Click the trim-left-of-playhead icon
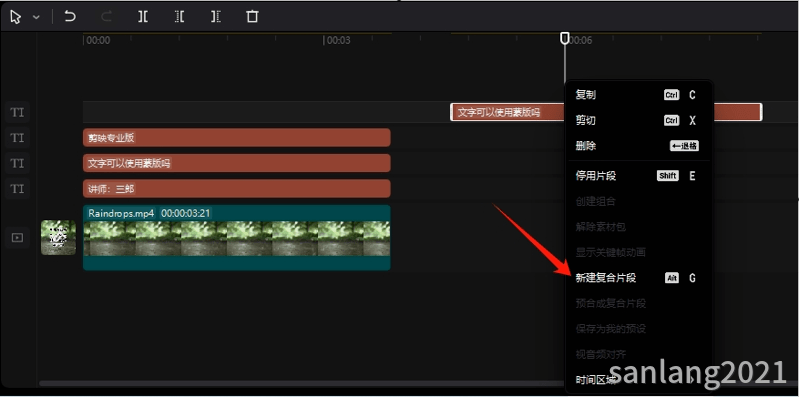 (179, 17)
